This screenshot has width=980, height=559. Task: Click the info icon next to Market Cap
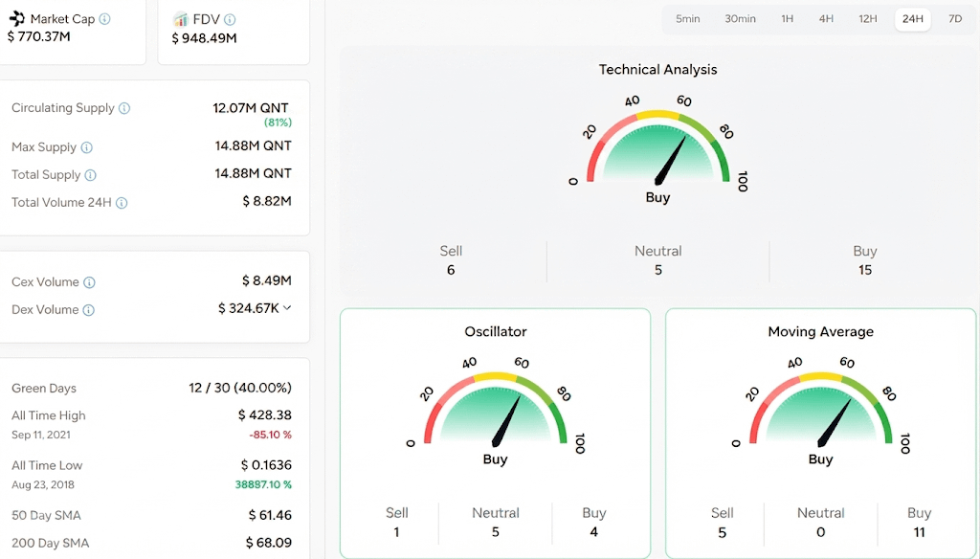[105, 19]
